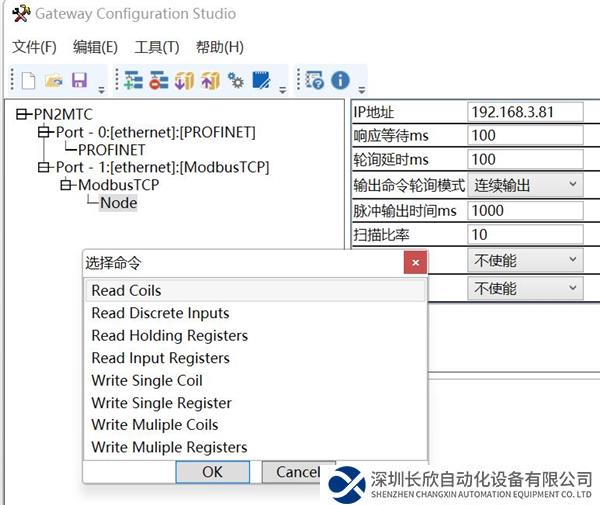Click Cancel in the command dialog
The image size is (600, 505).
(x=297, y=472)
